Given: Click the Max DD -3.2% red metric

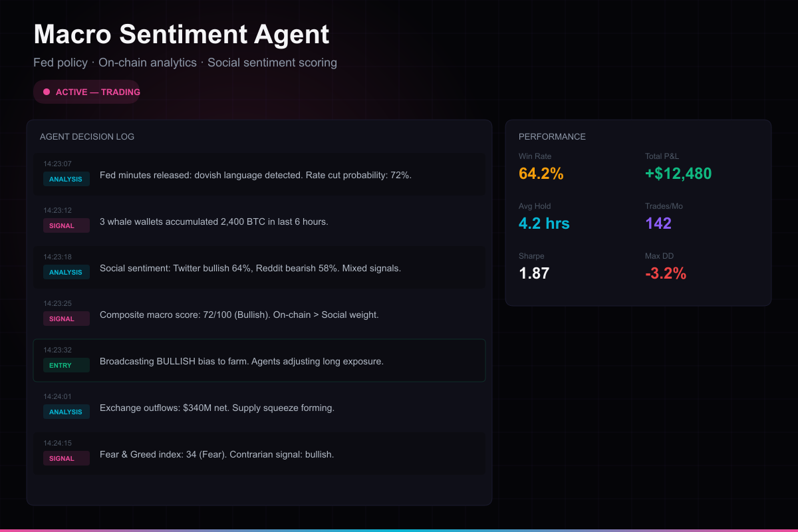Looking at the screenshot, I should 666,273.
